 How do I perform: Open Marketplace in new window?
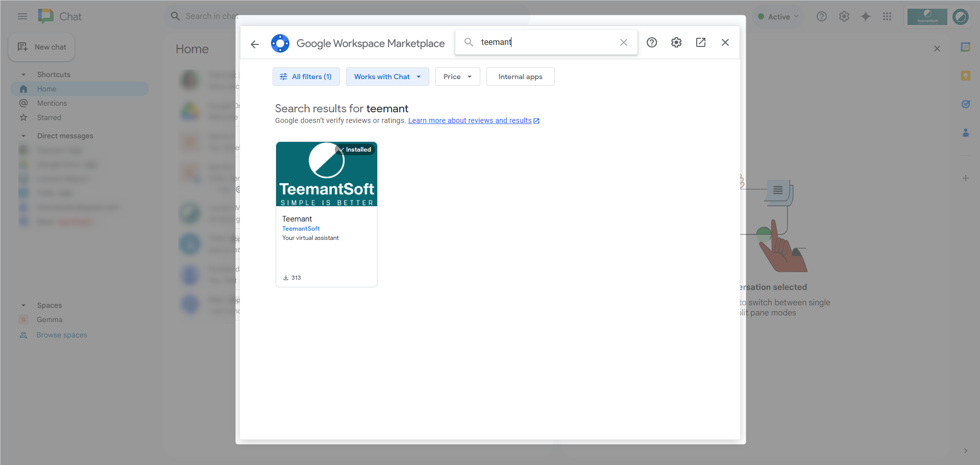(701, 42)
